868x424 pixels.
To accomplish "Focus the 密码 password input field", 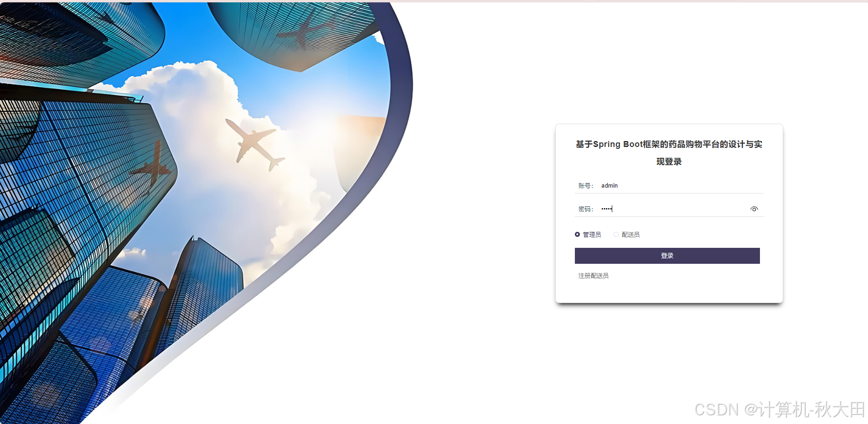I will (x=674, y=209).
